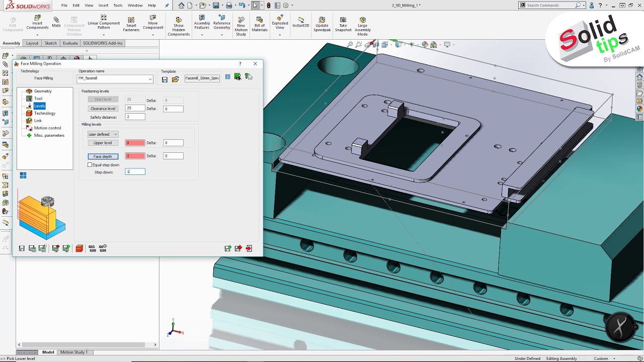Click the Face depth value field
The height and width of the screenshot is (362, 644).
(135, 156)
